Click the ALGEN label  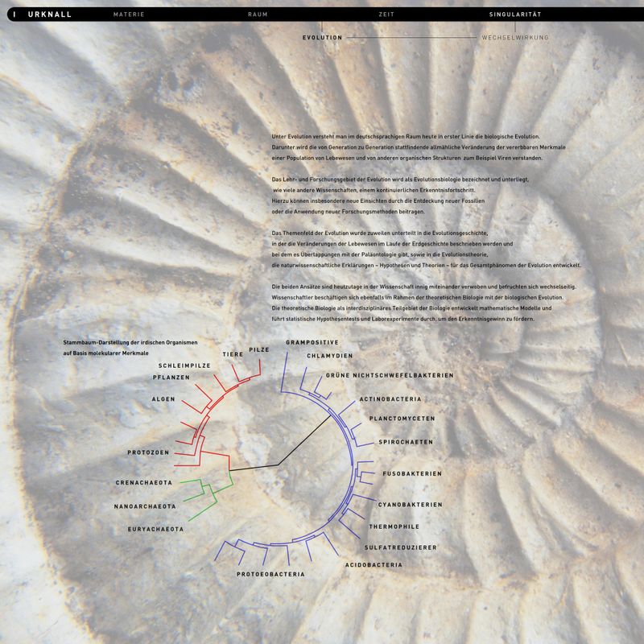point(163,398)
